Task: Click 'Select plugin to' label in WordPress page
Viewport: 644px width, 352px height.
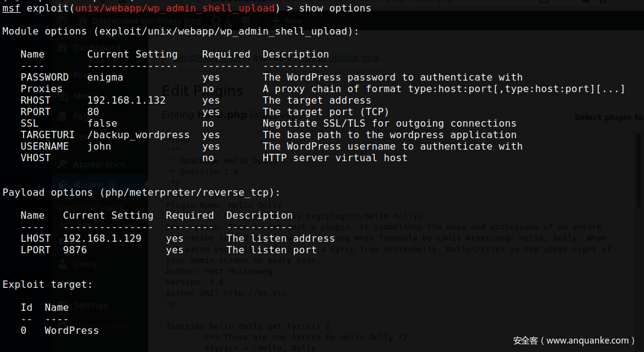Action: point(609,117)
